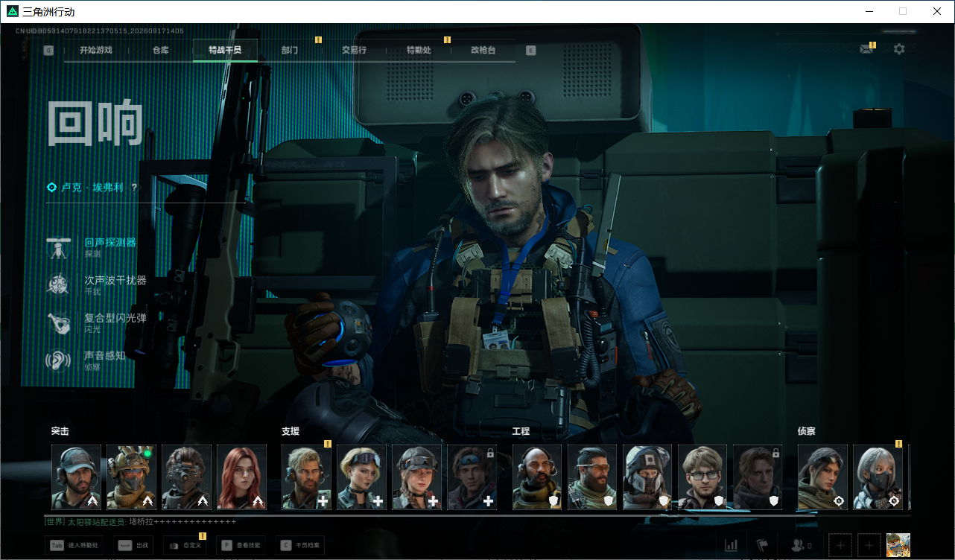The height and width of the screenshot is (560, 955).
Task: Click the 三角洲行动 app icon in title bar
Action: (x=12, y=12)
